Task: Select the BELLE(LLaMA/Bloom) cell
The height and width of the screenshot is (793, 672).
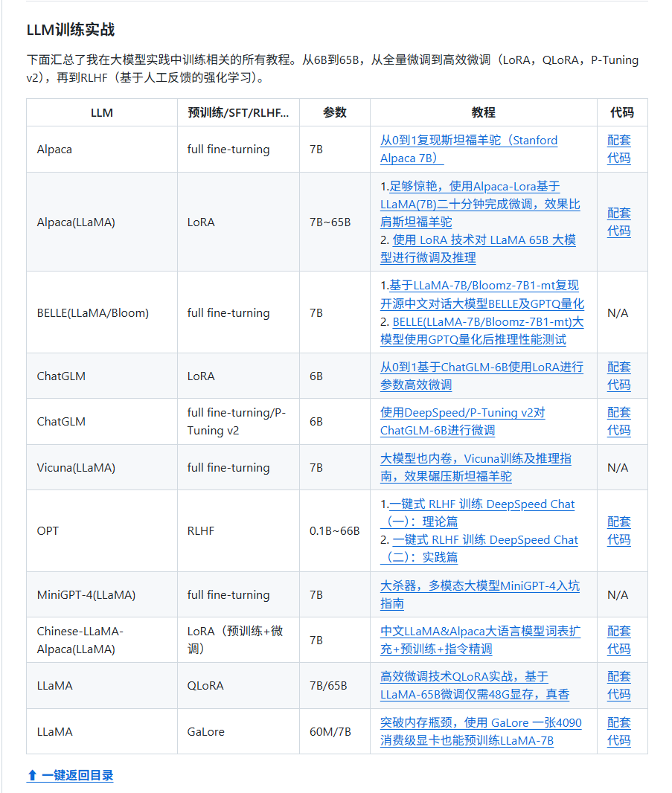Action: pos(102,312)
